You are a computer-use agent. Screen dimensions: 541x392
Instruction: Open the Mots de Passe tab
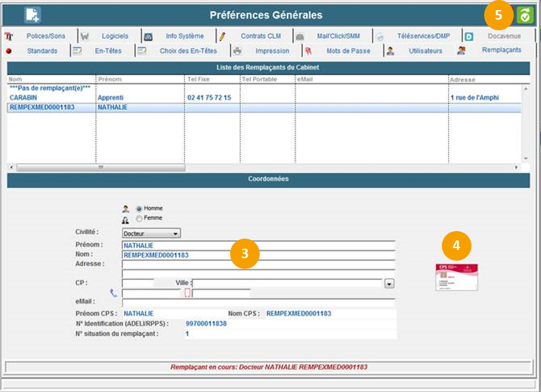point(348,51)
